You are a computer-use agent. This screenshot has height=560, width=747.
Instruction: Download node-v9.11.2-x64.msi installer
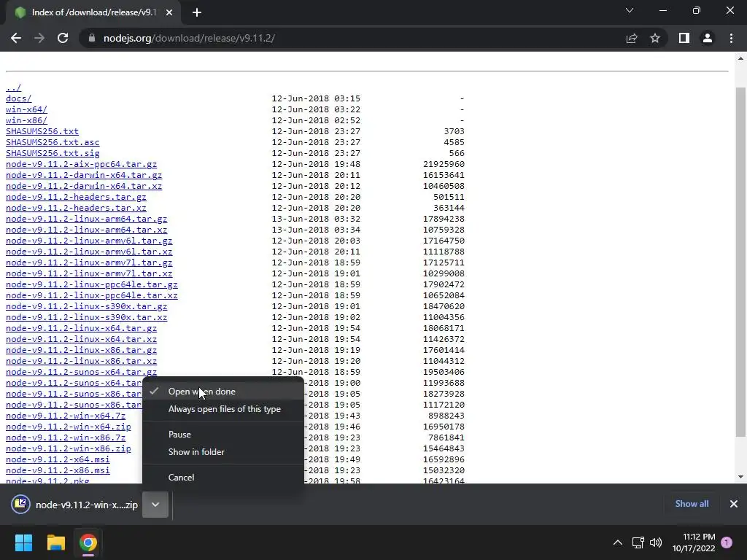58,460
